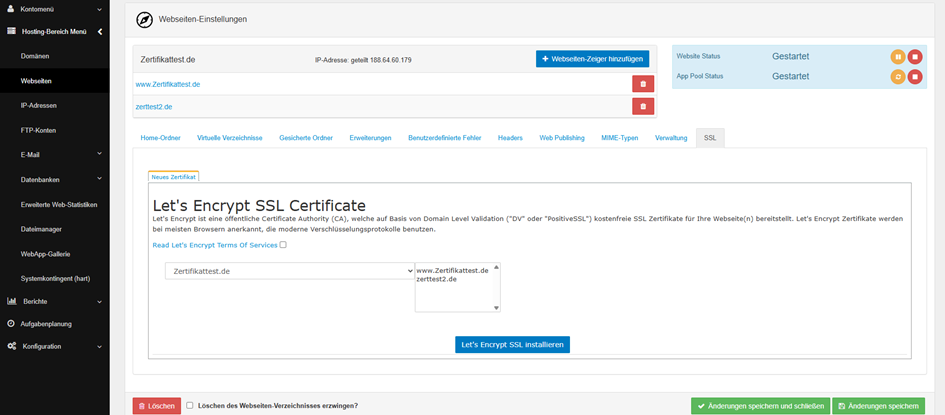The image size is (945, 415).
Task: Click the Konfiguration gears icon
Action: [x=11, y=346]
